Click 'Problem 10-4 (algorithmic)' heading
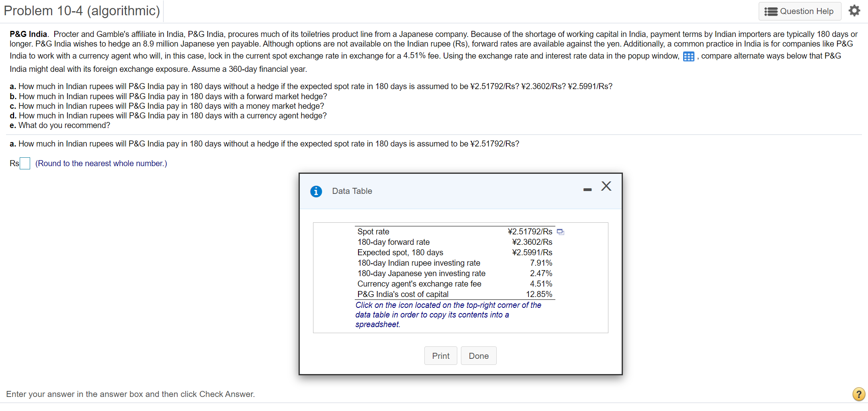Viewport: 868px width, 411px height. pyautogui.click(x=82, y=11)
